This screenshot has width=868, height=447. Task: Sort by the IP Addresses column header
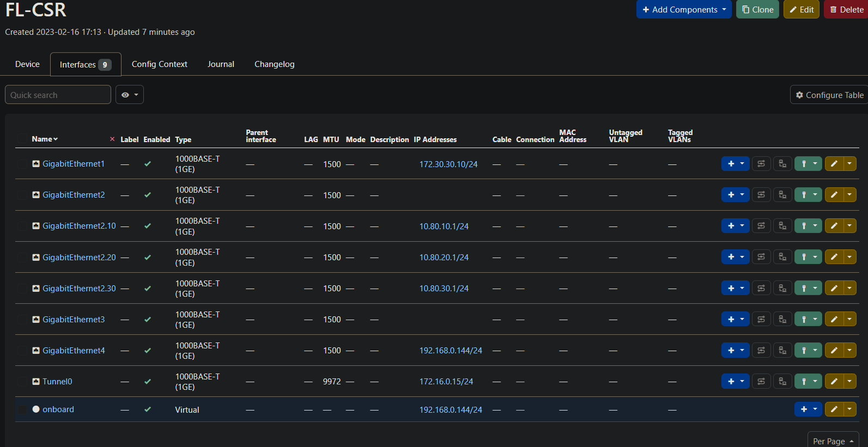[435, 139]
